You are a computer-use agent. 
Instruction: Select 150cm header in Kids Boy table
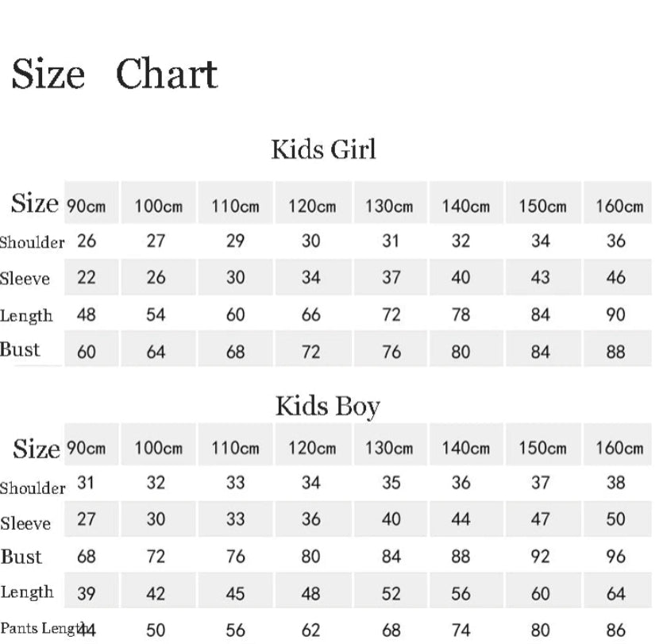click(542, 449)
